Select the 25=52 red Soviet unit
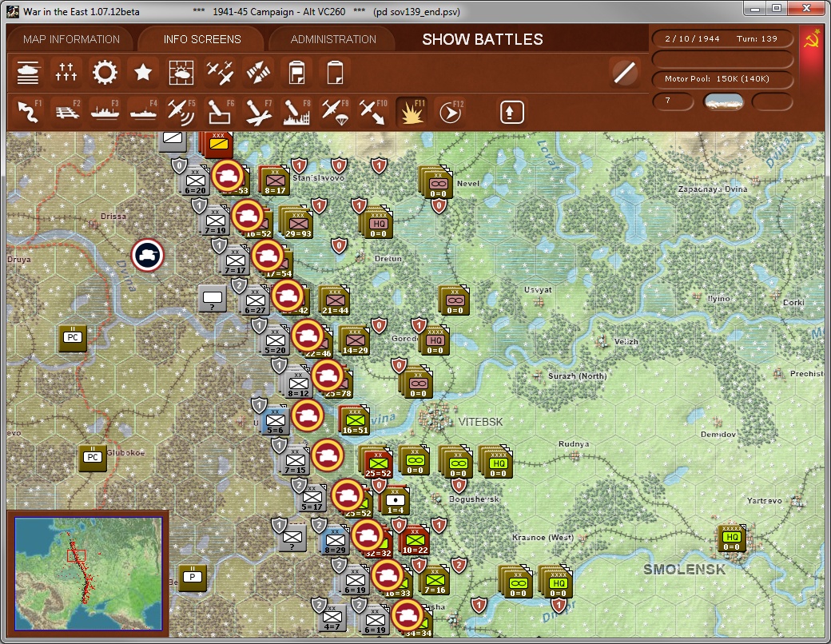This screenshot has height=644, width=831. click(x=376, y=462)
